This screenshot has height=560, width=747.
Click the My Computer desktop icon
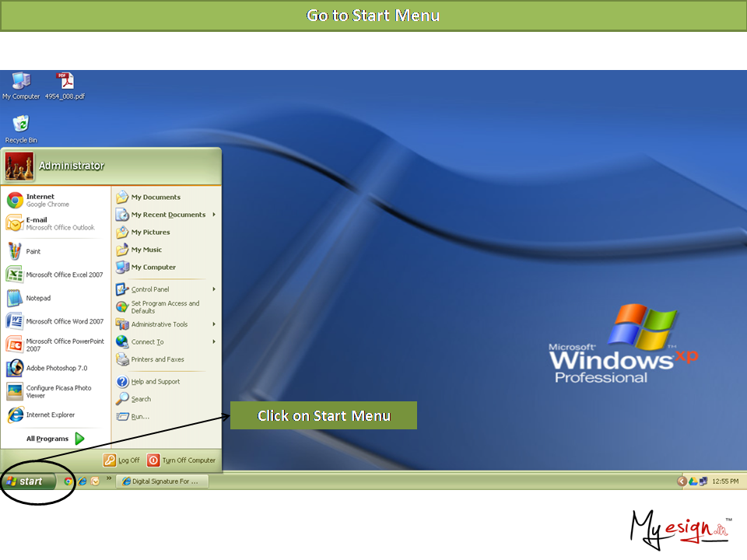[21, 82]
